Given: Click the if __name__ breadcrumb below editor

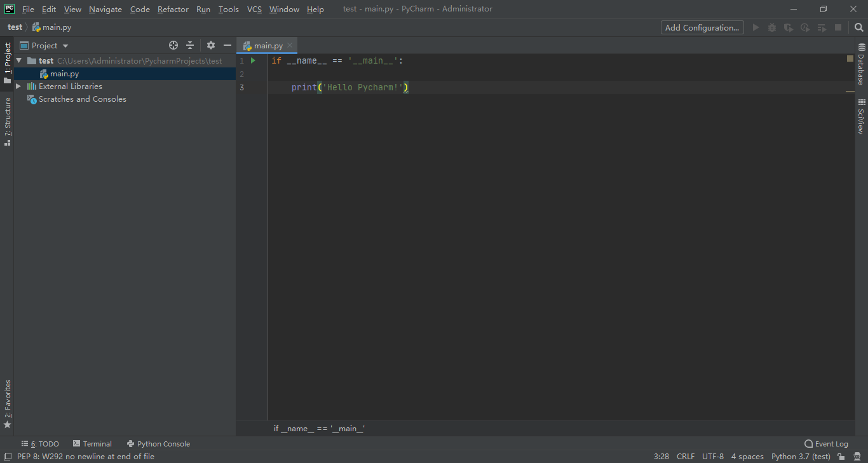Looking at the screenshot, I should (319, 429).
